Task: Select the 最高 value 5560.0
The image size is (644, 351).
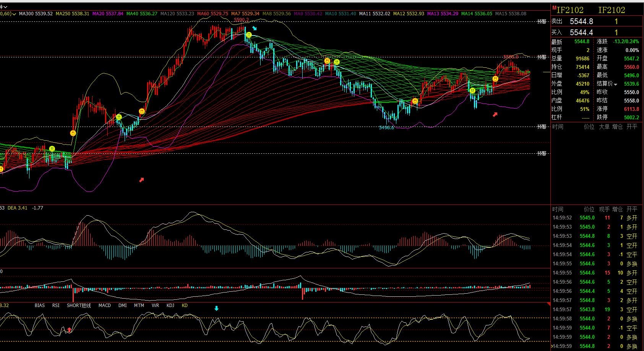Action: pos(631,67)
